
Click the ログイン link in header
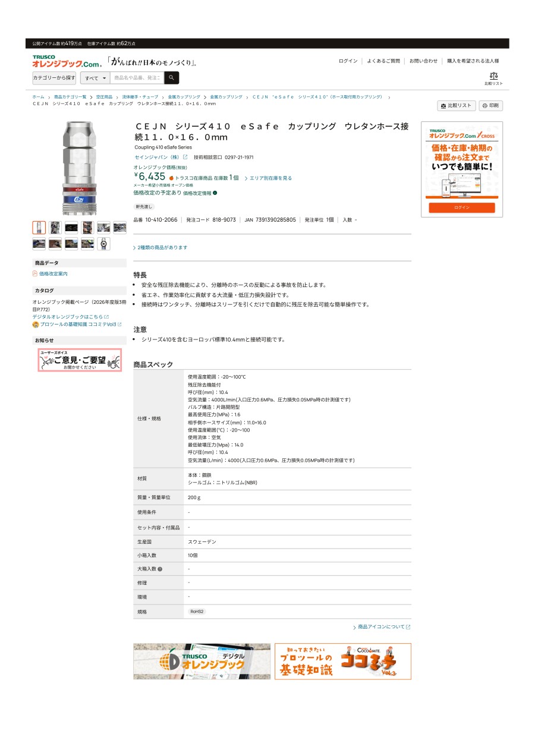click(348, 61)
